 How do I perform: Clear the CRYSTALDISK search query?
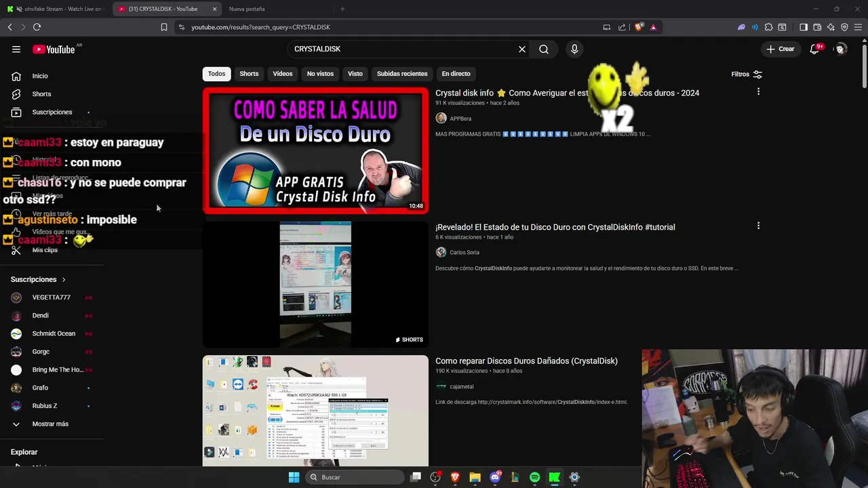click(x=522, y=49)
